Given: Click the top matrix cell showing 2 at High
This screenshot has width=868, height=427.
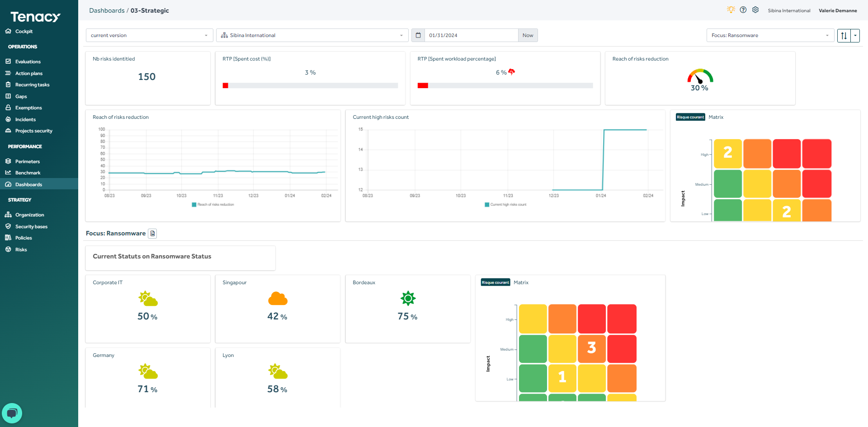Looking at the screenshot, I should pyautogui.click(x=728, y=153).
